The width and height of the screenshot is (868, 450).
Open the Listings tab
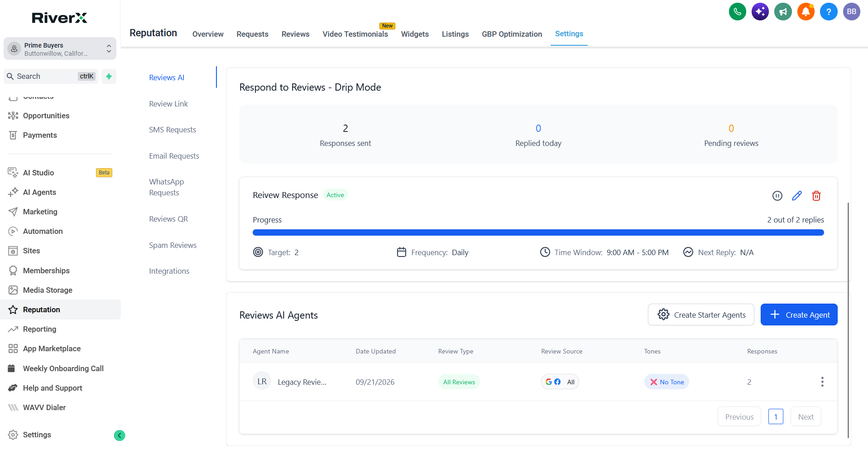[x=455, y=34]
